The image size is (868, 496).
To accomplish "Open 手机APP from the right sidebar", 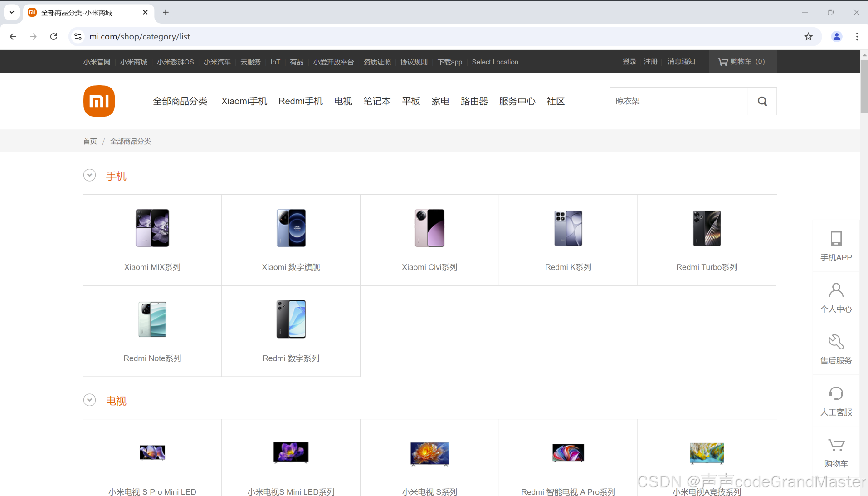I will click(836, 246).
